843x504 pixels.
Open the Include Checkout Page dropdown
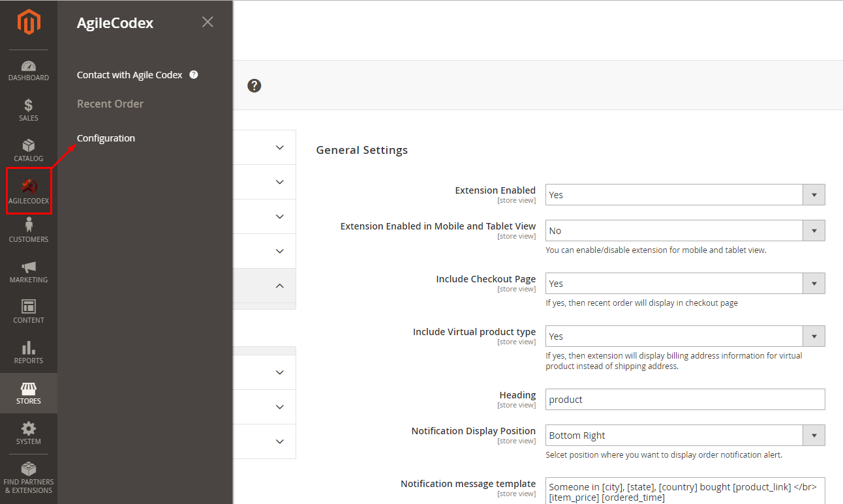[685, 284]
